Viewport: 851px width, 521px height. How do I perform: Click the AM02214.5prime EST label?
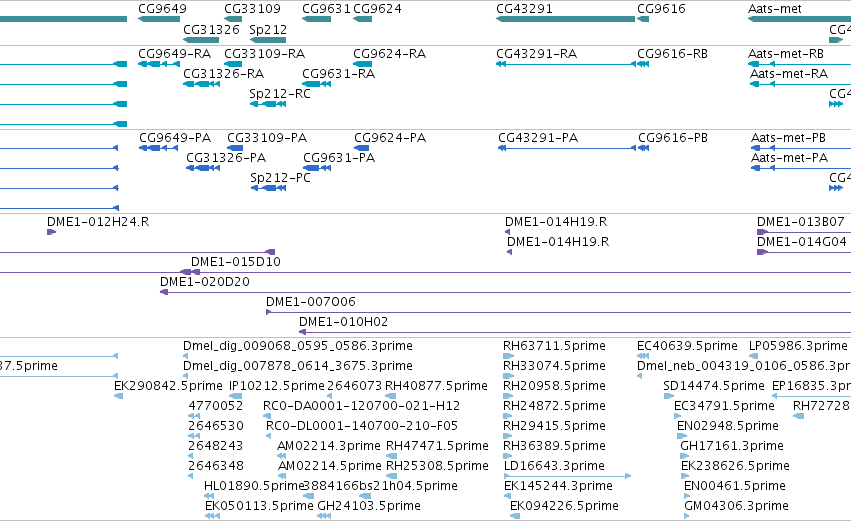click(329, 466)
